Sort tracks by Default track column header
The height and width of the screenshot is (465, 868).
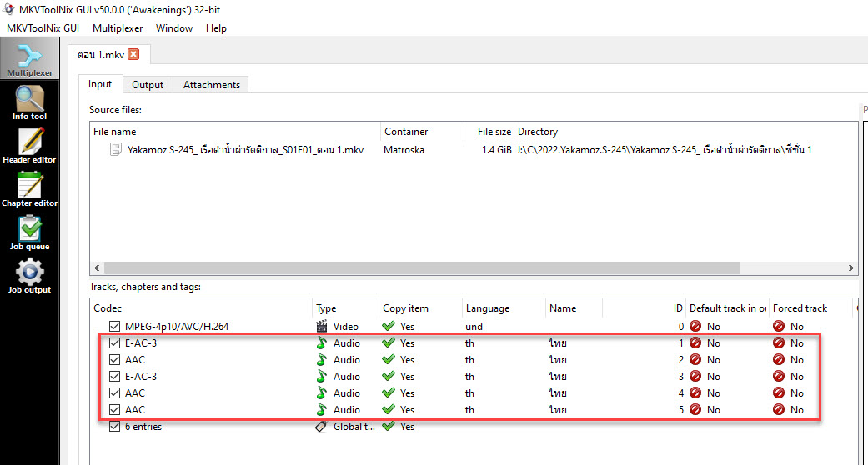(728, 308)
